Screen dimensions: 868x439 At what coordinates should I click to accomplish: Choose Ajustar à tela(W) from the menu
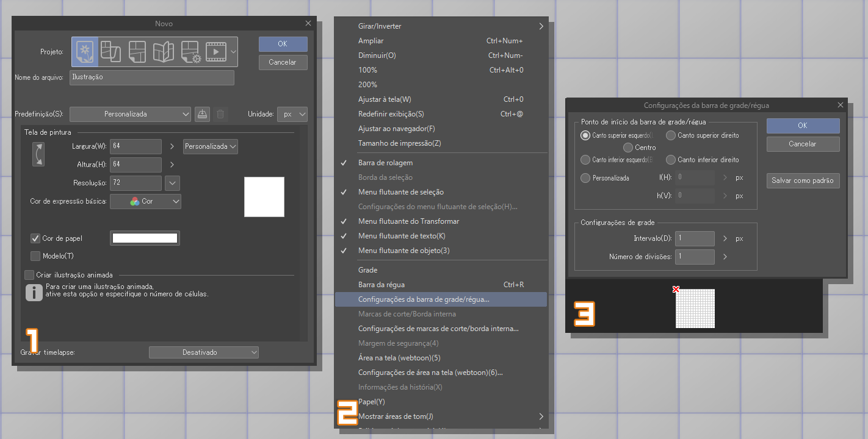[x=385, y=99]
